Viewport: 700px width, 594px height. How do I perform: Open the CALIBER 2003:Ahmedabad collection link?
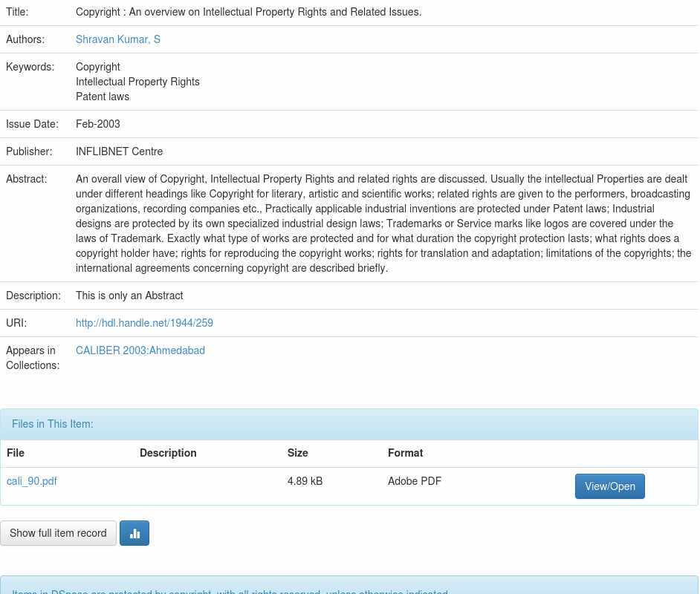pos(140,350)
